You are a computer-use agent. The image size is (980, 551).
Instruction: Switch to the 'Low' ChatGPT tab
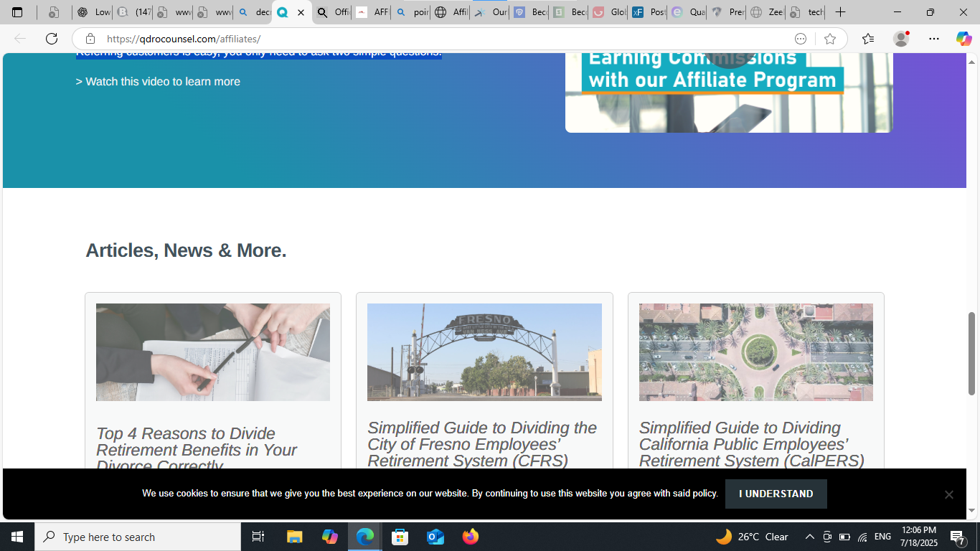[x=93, y=12]
